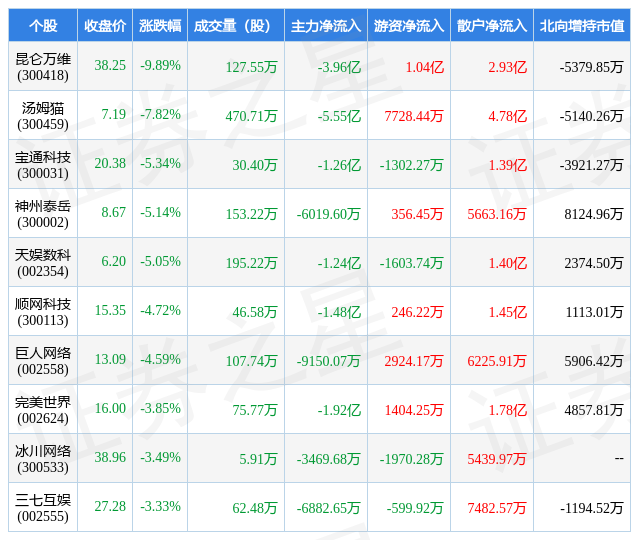Click the -9.89% change value
The image size is (631, 540).
tap(161, 65)
